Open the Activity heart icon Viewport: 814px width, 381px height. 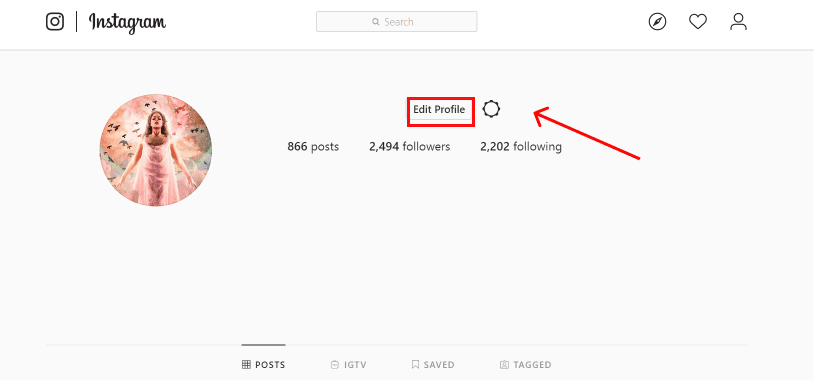point(698,22)
